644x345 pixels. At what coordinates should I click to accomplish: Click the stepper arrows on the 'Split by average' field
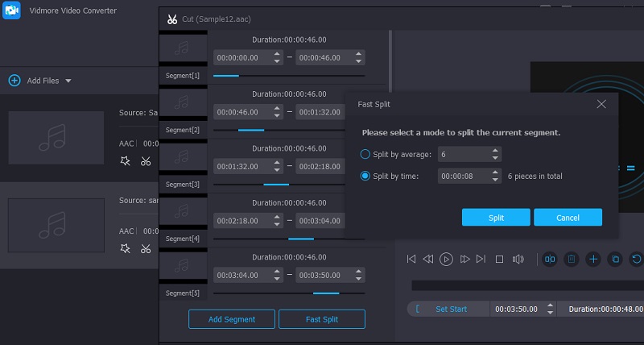click(x=494, y=154)
